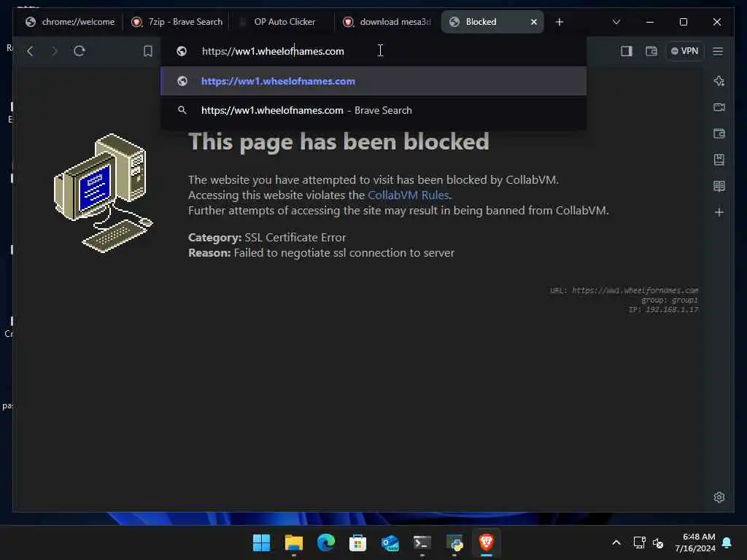Open the Brave Wallet toolbar icon
Screen dimensions: 747x560
651,51
